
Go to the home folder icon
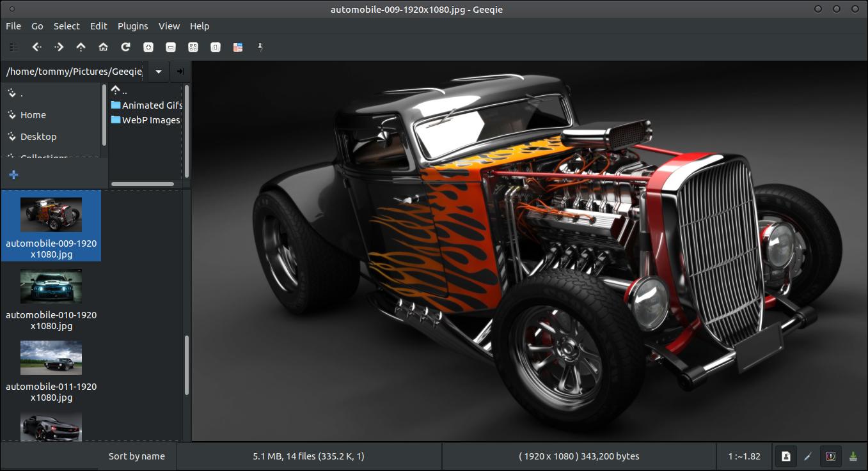(x=103, y=47)
